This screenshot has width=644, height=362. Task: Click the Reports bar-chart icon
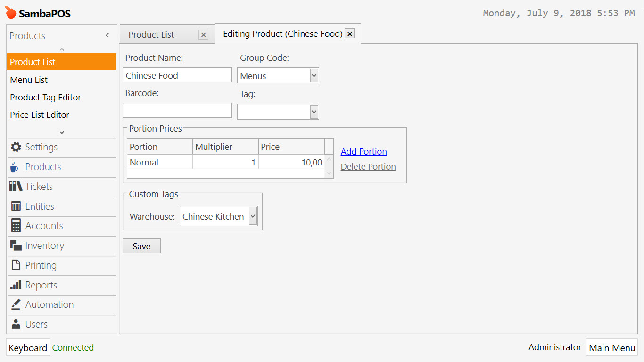15,285
